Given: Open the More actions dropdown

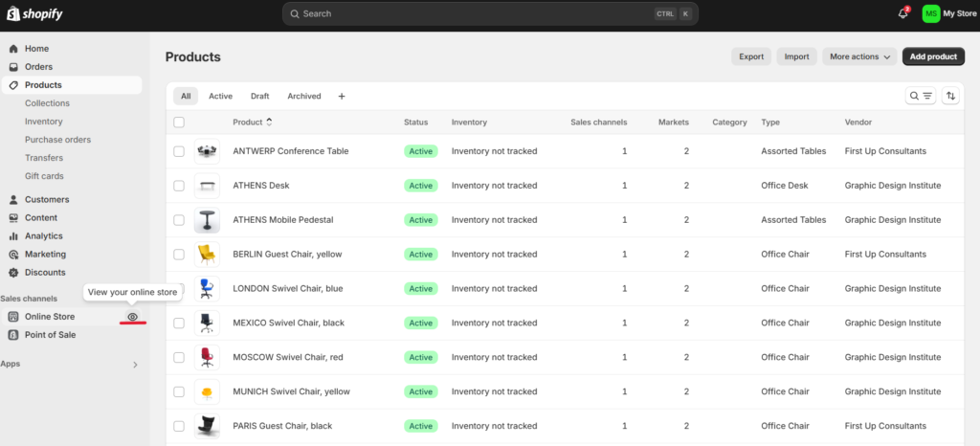Looking at the screenshot, I should pos(859,56).
